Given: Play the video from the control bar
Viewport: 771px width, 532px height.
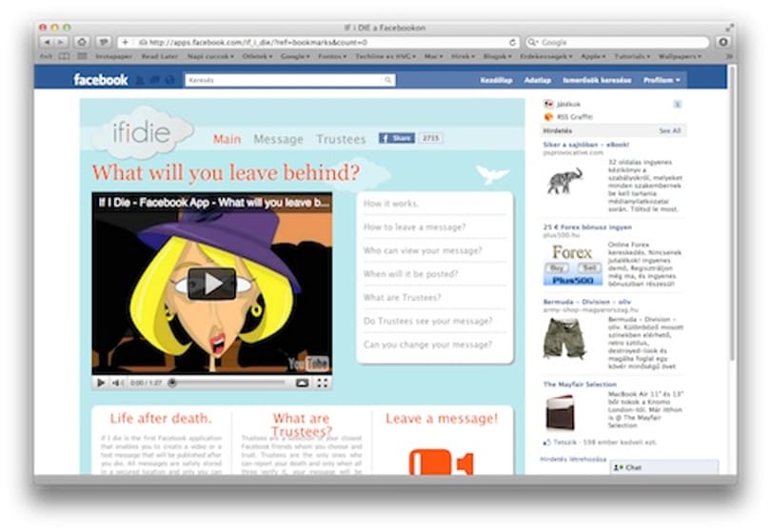Looking at the screenshot, I should click(x=100, y=383).
